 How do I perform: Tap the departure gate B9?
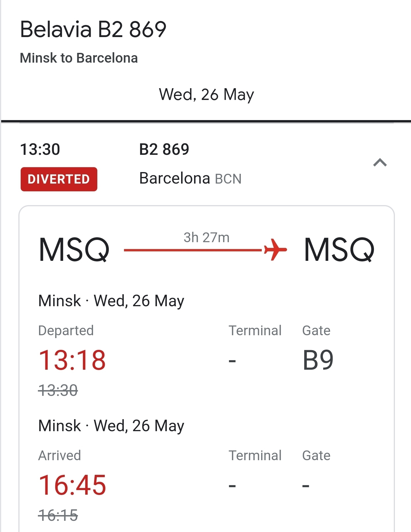pos(318,360)
